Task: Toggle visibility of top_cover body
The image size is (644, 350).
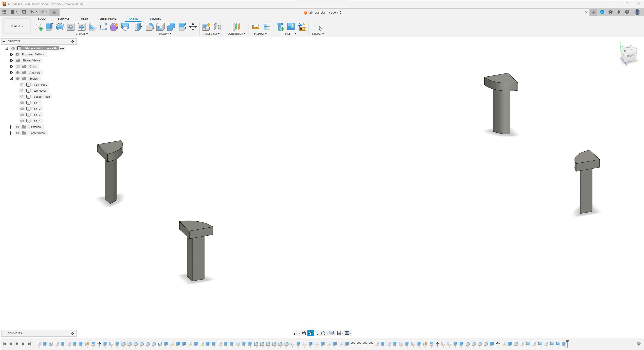Action: [22, 90]
